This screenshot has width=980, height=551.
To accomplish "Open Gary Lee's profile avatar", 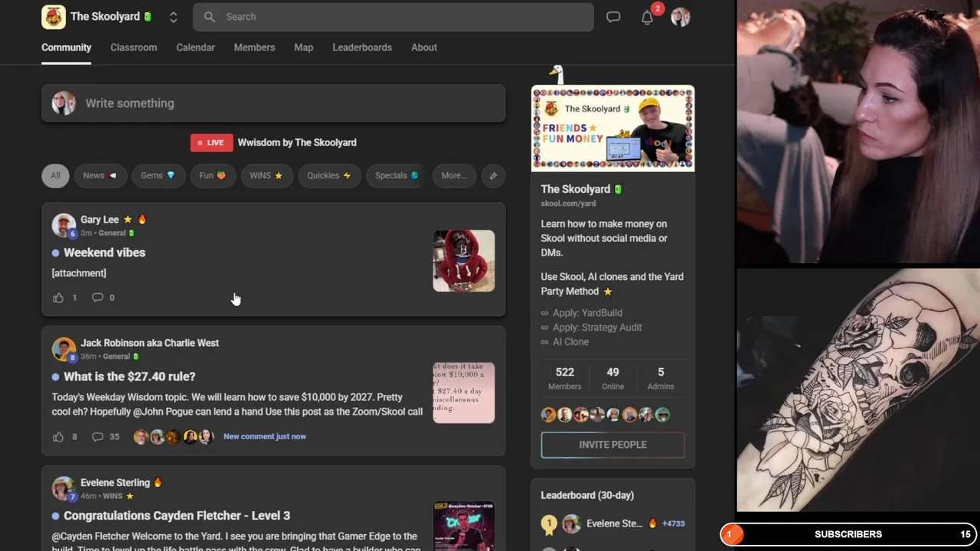I will click(64, 225).
